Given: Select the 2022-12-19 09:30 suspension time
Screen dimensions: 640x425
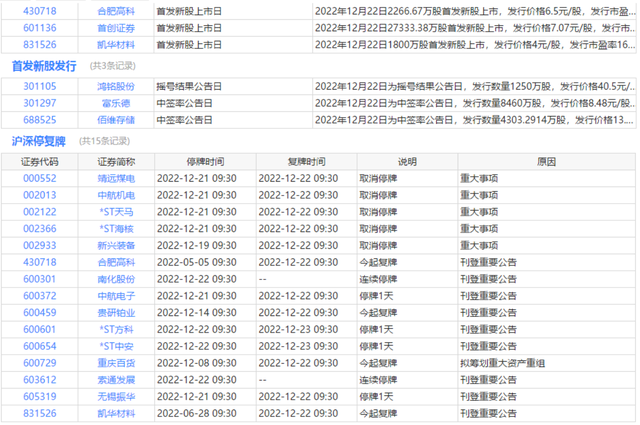Looking at the screenshot, I should (197, 245).
